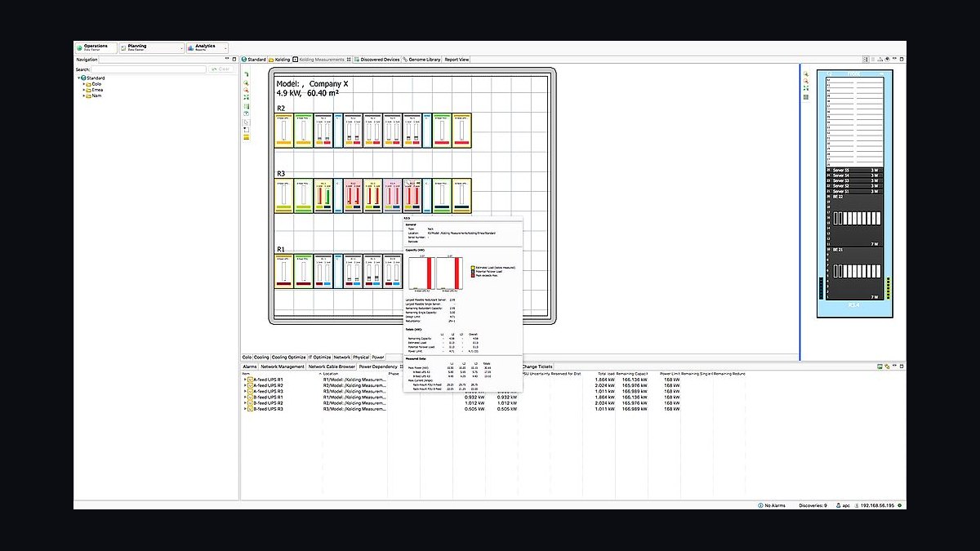Open the Network Cable Browser tab
The width and height of the screenshot is (980, 551).
332,367
